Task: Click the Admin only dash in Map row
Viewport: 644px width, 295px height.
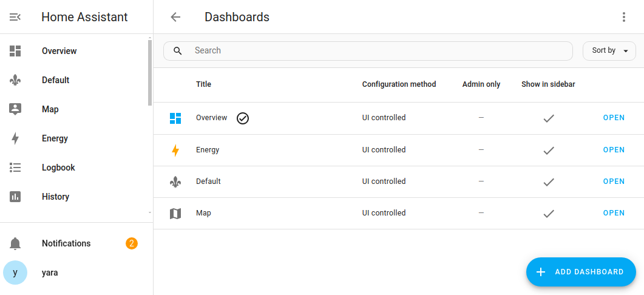Action: coord(481,213)
